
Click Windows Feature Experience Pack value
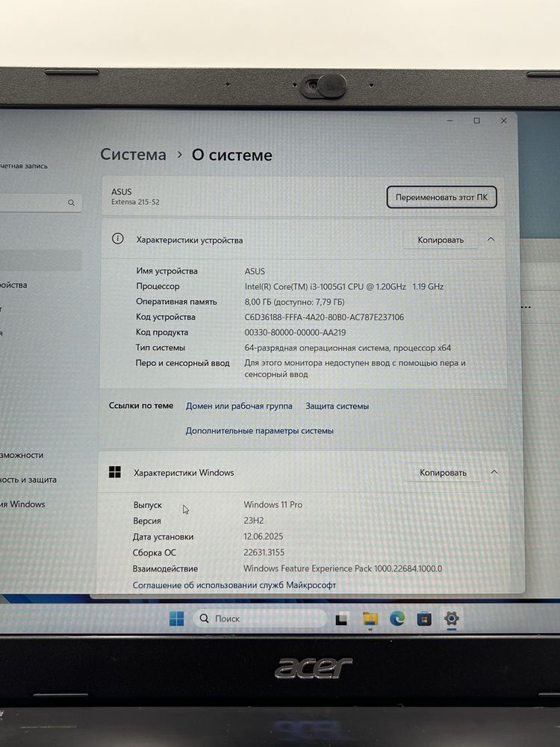pos(343,568)
